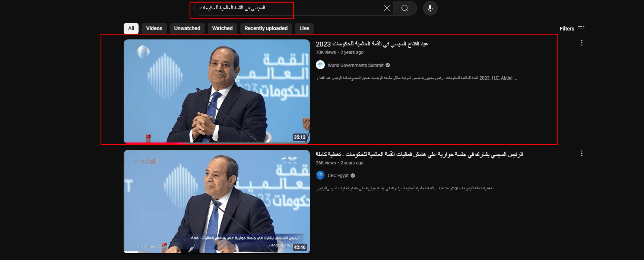Click inside the Arabic search input field
The image size is (644, 260).
click(x=287, y=8)
